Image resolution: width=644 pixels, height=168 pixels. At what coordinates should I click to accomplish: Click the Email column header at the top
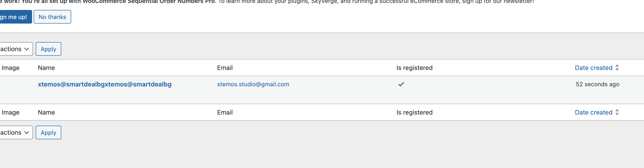click(225, 68)
